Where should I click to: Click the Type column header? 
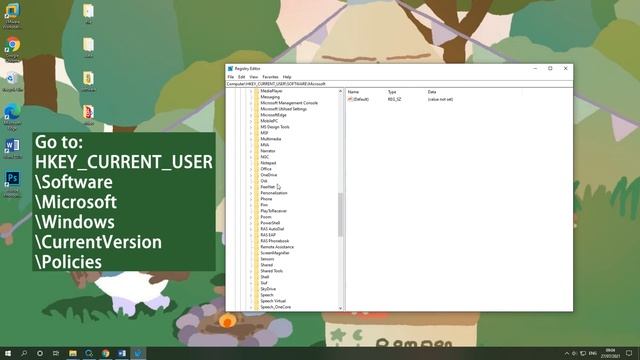tap(392, 92)
